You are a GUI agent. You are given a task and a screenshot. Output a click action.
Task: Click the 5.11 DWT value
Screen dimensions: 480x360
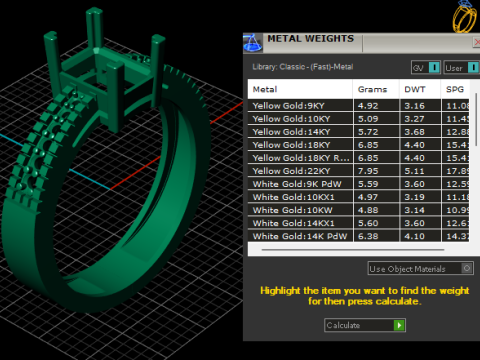414,171
